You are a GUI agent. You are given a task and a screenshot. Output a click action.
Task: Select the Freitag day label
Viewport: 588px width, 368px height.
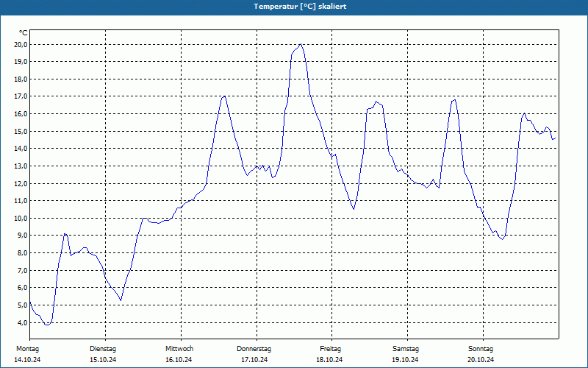coord(330,349)
